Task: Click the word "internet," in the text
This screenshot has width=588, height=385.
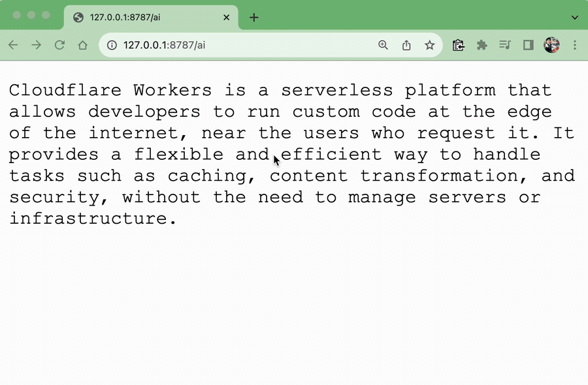Action: [x=138, y=133]
